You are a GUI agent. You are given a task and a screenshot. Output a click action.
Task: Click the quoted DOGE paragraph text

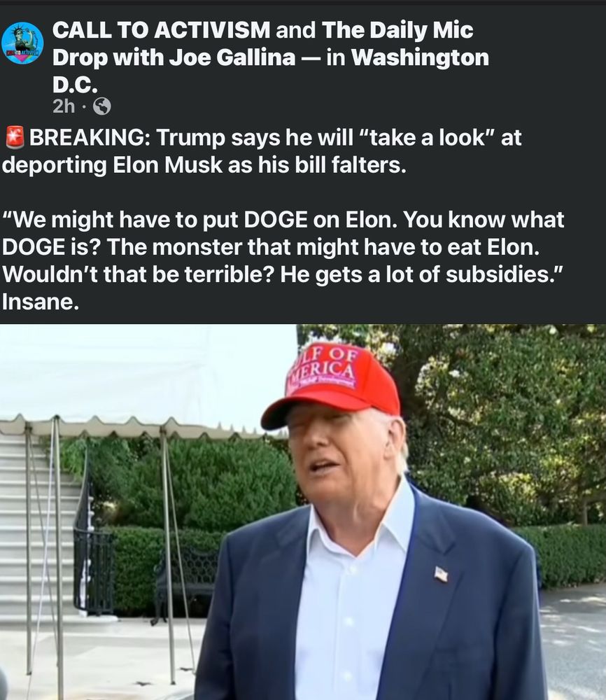[283, 247]
